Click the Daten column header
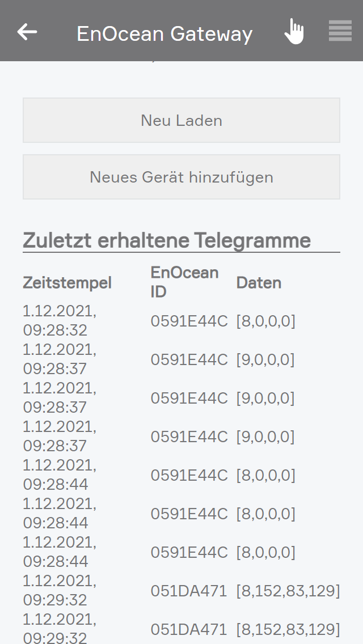Image resolution: width=363 pixels, height=644 pixels. click(x=259, y=282)
